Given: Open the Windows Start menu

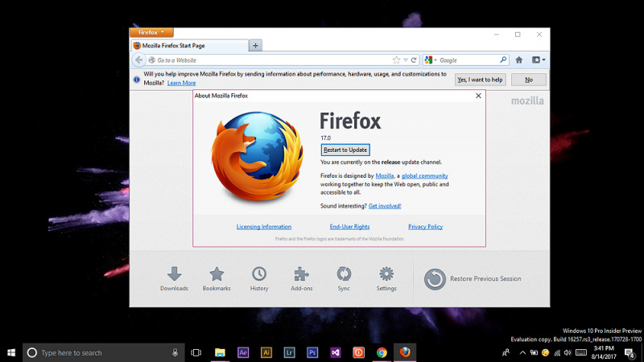Looking at the screenshot, I should (11, 352).
